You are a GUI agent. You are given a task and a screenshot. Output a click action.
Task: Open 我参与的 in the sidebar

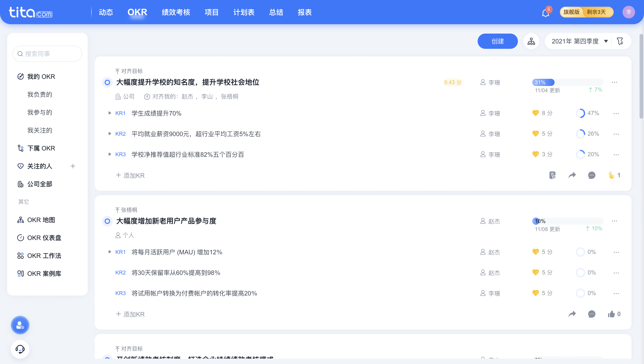40,112
